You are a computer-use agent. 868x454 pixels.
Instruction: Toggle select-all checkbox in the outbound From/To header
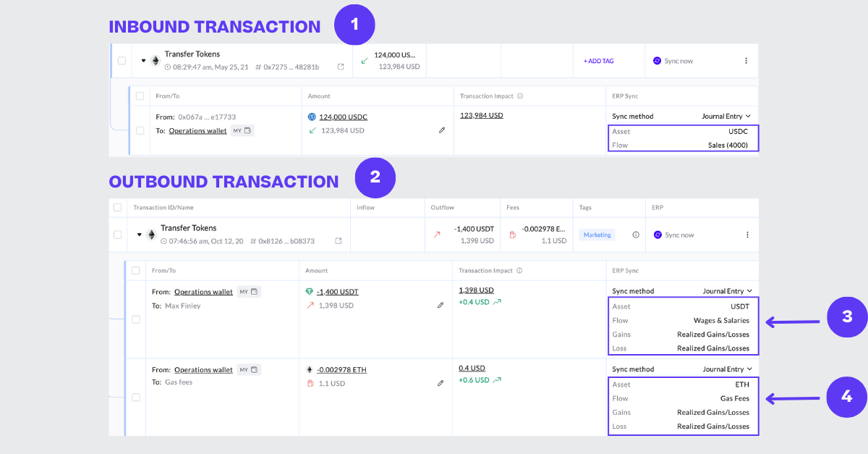pos(136,271)
